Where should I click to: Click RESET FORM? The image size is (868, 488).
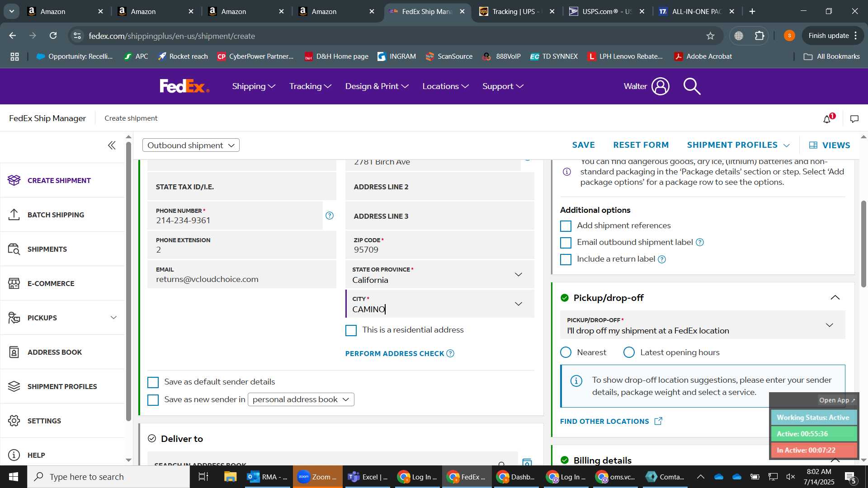click(x=641, y=145)
